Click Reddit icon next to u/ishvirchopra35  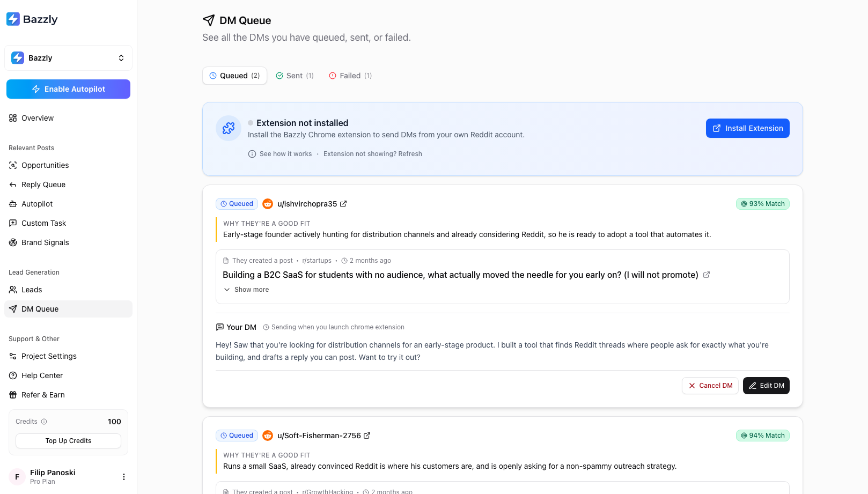268,204
